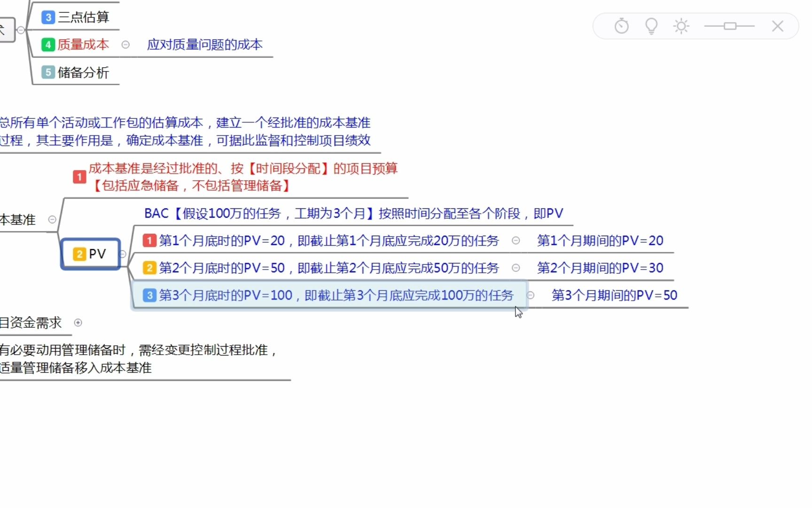Toggle collapse on the 第1个月底时的PV=20 branch
This screenshot has width=812, height=508.
(x=516, y=240)
